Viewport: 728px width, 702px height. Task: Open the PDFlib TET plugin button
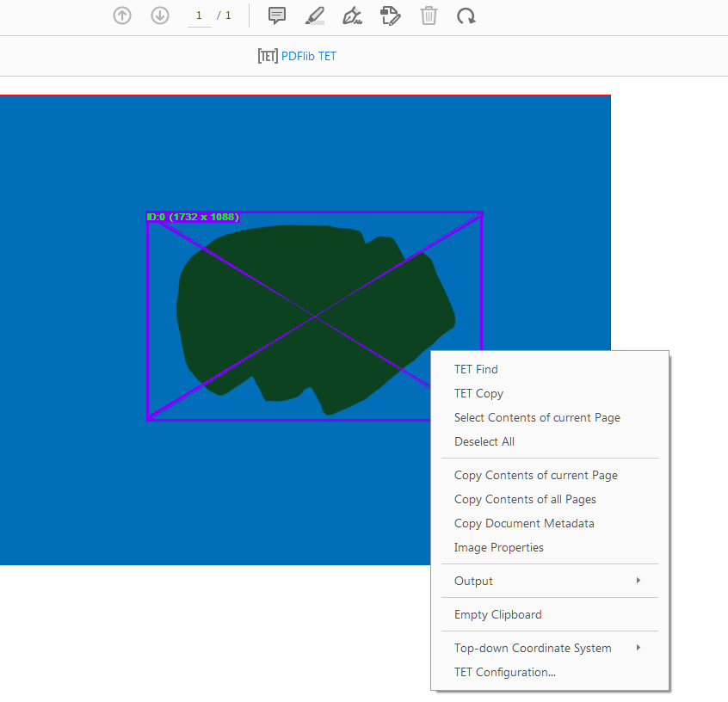coord(298,56)
